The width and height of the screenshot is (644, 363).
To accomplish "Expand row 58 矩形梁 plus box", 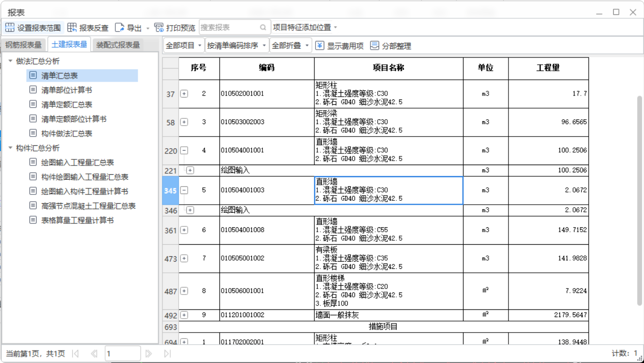I will pyautogui.click(x=184, y=122).
